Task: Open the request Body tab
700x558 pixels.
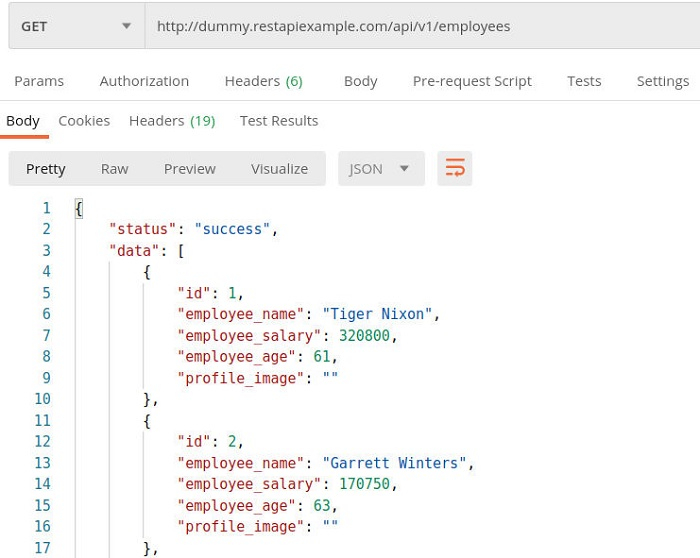Action: (360, 81)
